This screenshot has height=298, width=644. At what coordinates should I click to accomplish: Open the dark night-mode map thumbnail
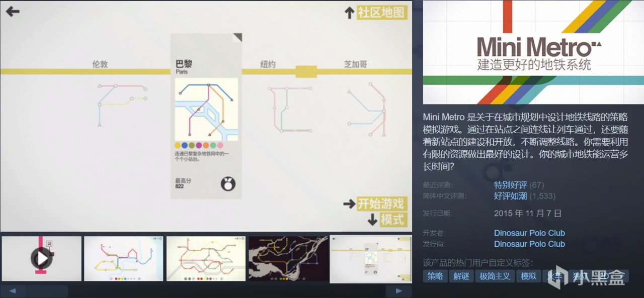[288, 259]
